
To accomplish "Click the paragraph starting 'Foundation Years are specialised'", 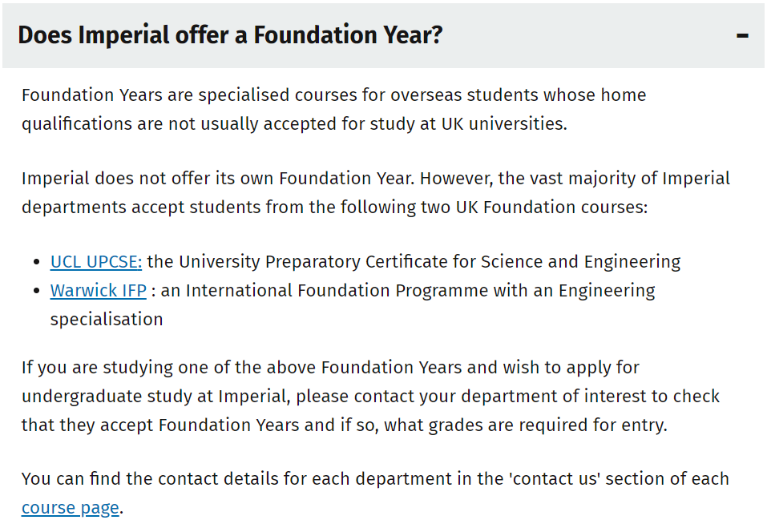I will point(333,109).
